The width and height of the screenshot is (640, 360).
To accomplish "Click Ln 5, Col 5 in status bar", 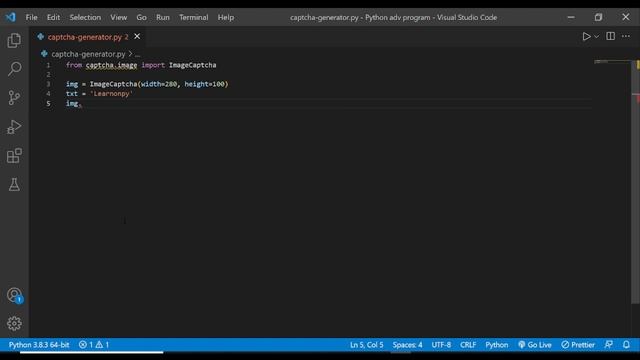I will click(x=367, y=345).
